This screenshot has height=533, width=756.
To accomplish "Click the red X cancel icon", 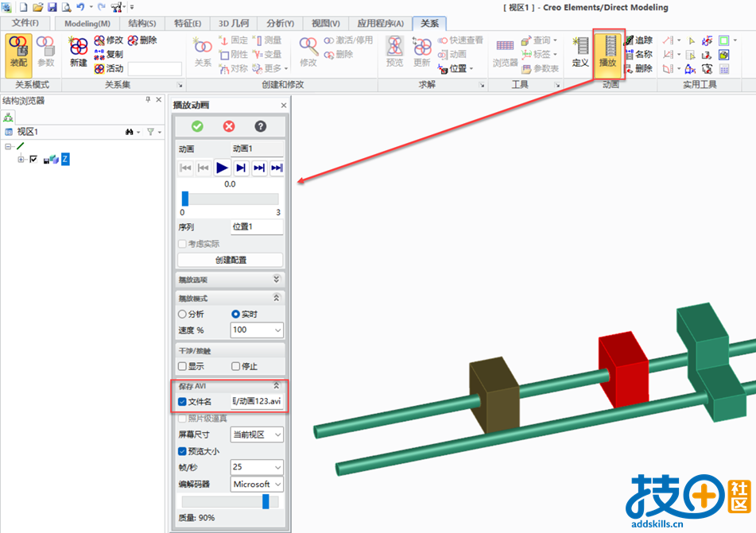I will pyautogui.click(x=229, y=126).
